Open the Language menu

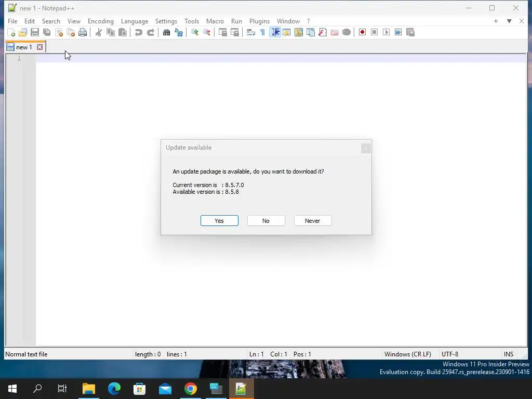pos(135,21)
